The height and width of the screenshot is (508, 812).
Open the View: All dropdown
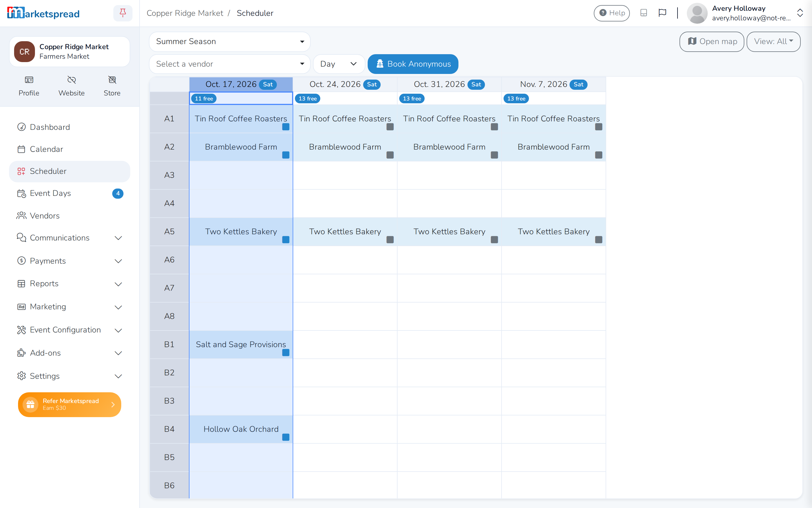[773, 42]
